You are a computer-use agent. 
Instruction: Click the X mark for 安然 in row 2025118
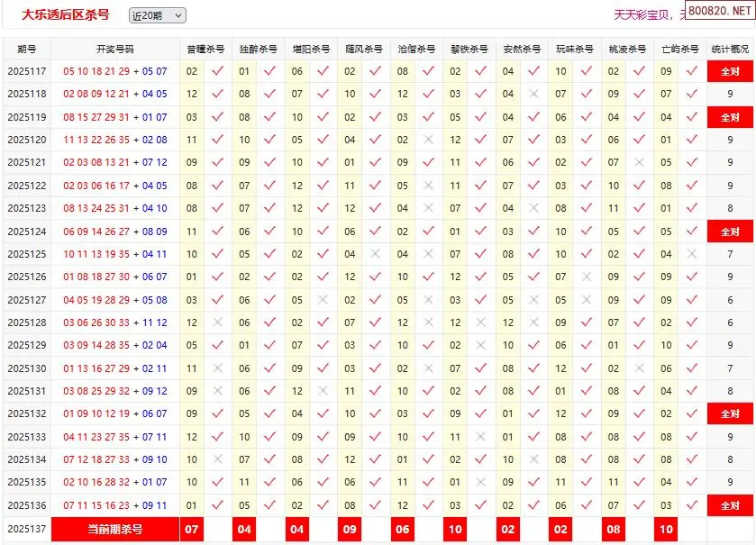click(534, 94)
